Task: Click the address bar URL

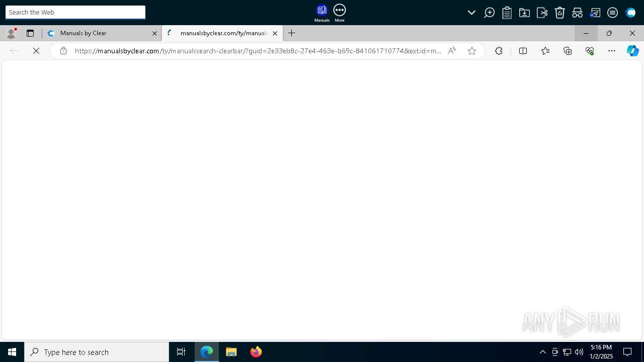Action: coord(258,51)
